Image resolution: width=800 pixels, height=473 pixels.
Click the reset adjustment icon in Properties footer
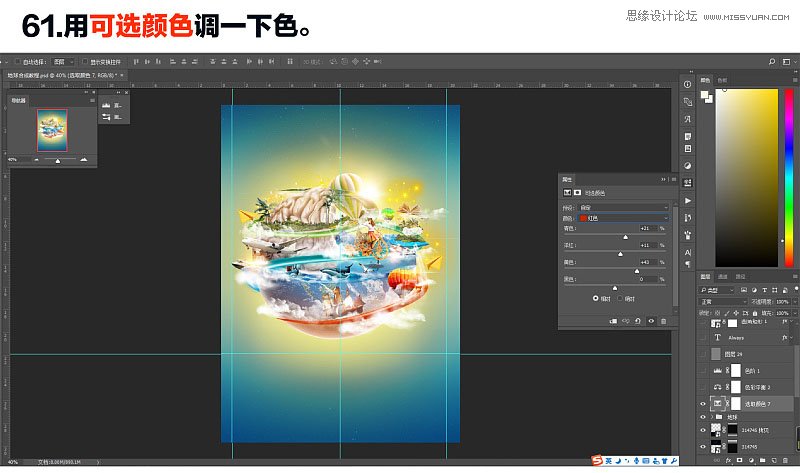tap(638, 321)
